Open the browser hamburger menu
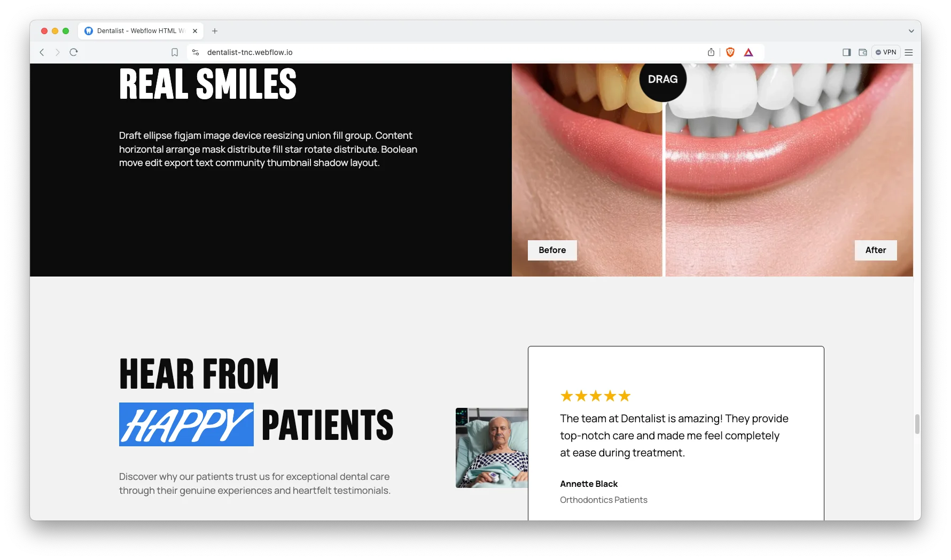Screen dimensions: 951x560 (909, 52)
